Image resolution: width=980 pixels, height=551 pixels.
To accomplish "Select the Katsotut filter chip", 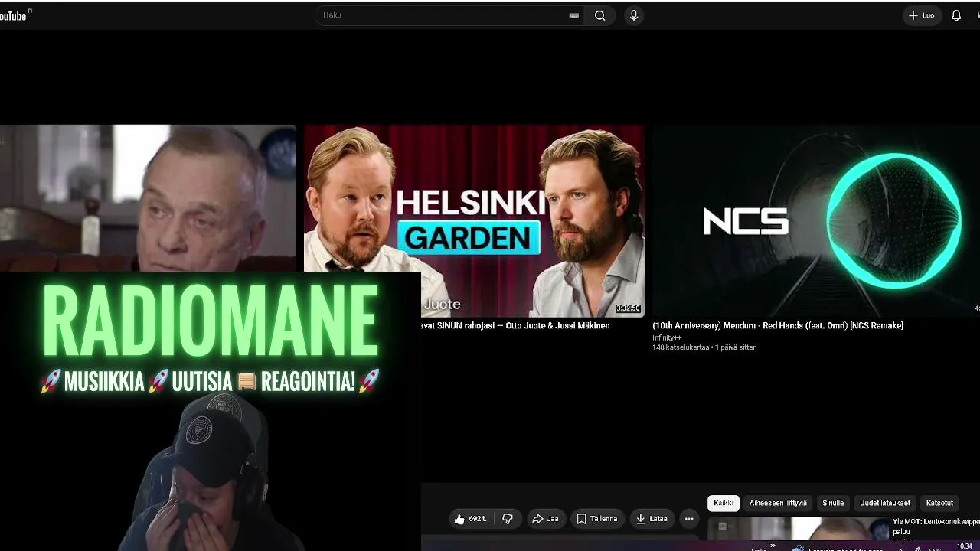I will click(x=939, y=503).
